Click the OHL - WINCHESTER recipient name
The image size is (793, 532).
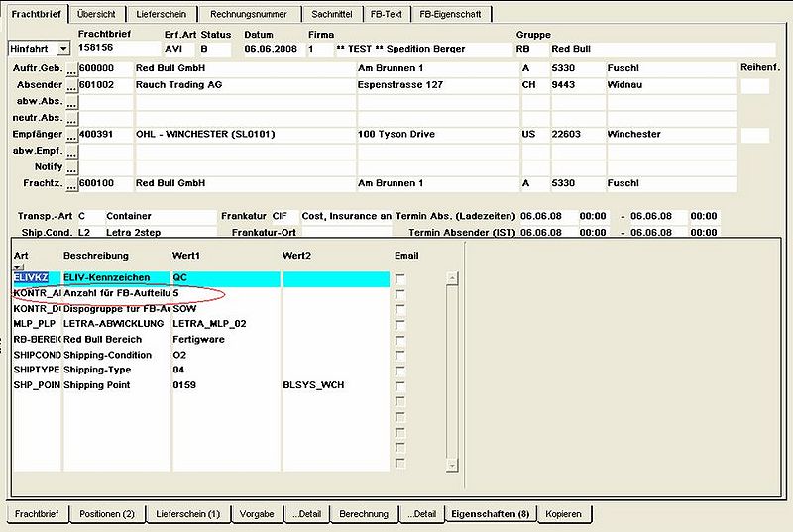tap(245, 135)
